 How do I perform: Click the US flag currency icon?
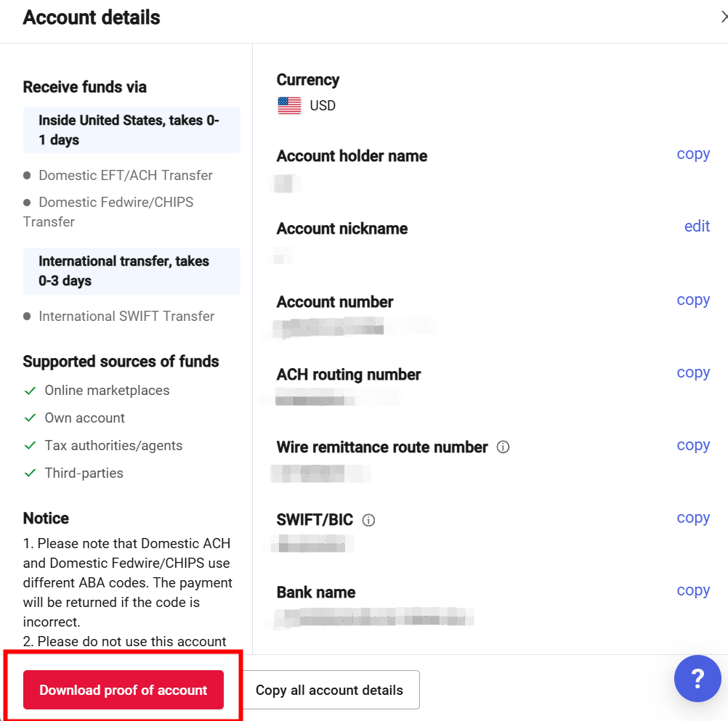(289, 106)
